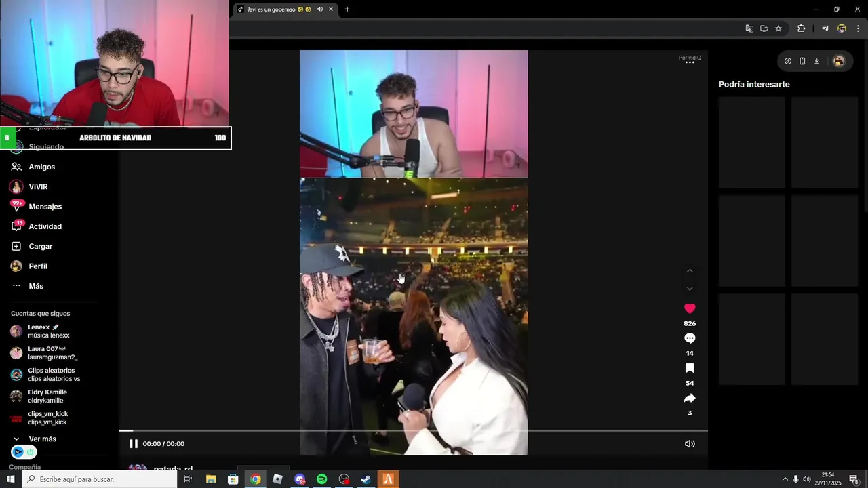Image resolution: width=868 pixels, height=488 pixels.
Task: Open TikTok profile avatar menu
Action: click(839, 61)
